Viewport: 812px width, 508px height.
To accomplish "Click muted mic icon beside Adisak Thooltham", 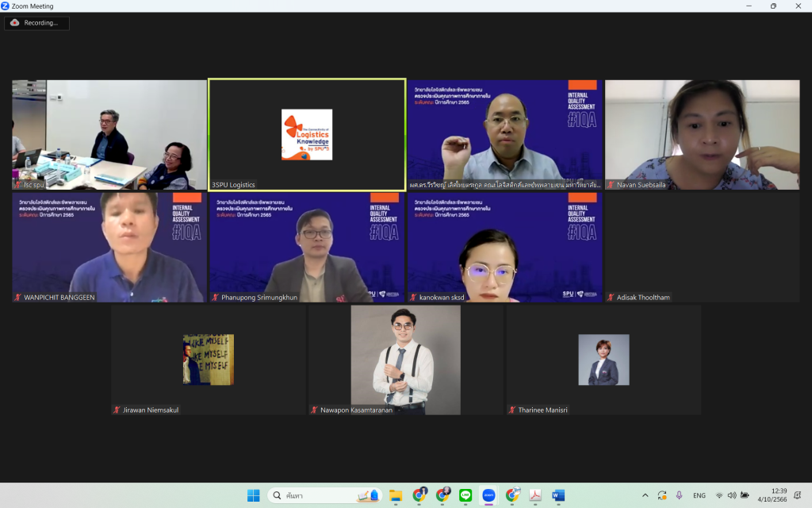I will [x=611, y=298].
